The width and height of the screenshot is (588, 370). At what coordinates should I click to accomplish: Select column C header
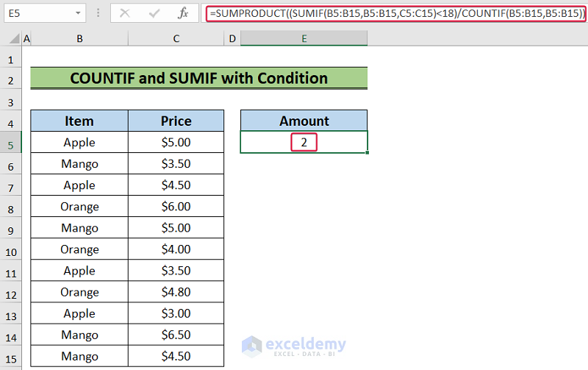point(176,38)
